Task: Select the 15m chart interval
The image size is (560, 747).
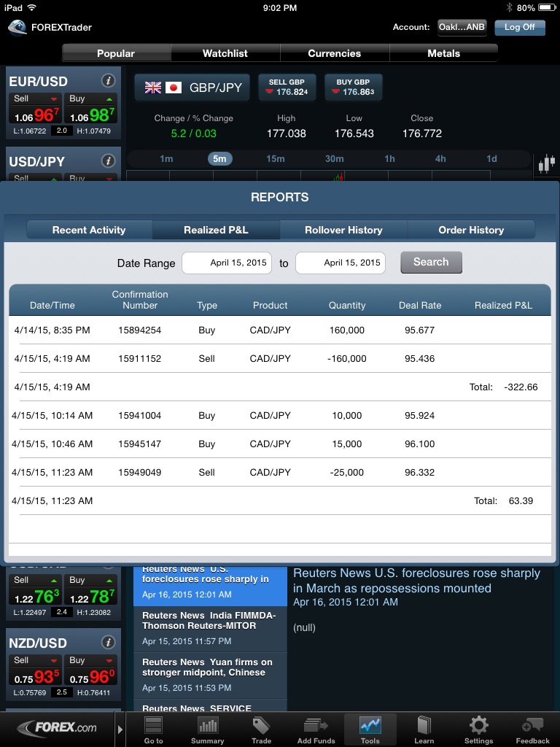Action: click(x=275, y=159)
